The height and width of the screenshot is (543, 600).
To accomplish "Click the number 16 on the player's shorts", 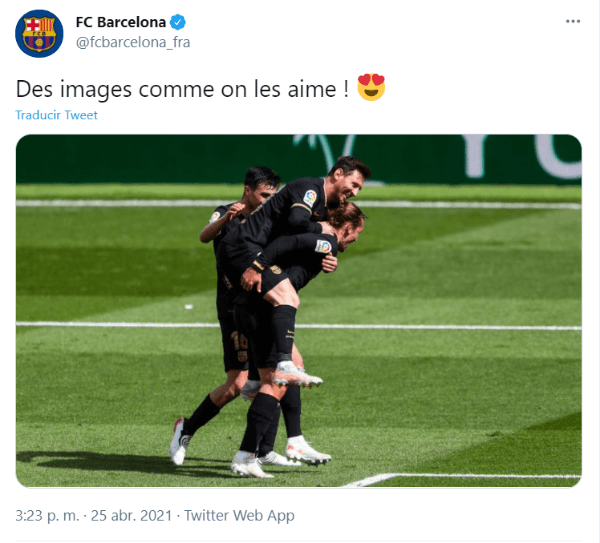I will [x=239, y=340].
